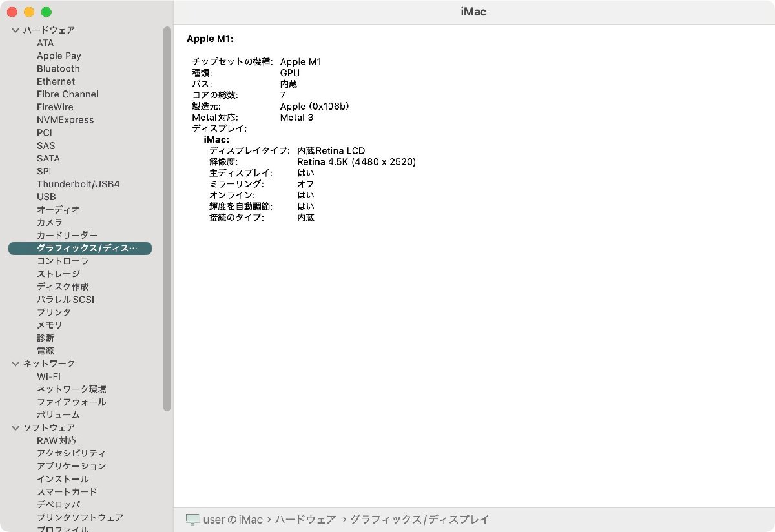Open the Thunderbolt/USB4 entry
This screenshot has height=532, width=775.
[x=78, y=184]
